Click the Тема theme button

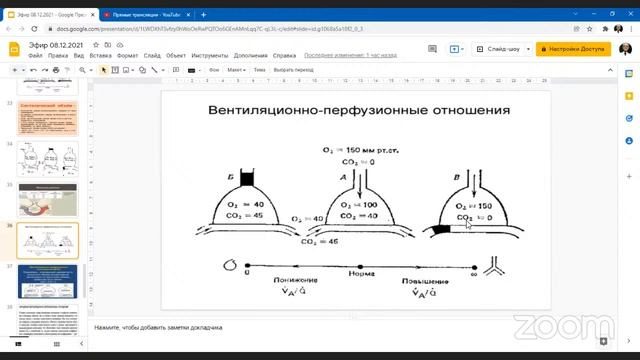pyautogui.click(x=259, y=70)
